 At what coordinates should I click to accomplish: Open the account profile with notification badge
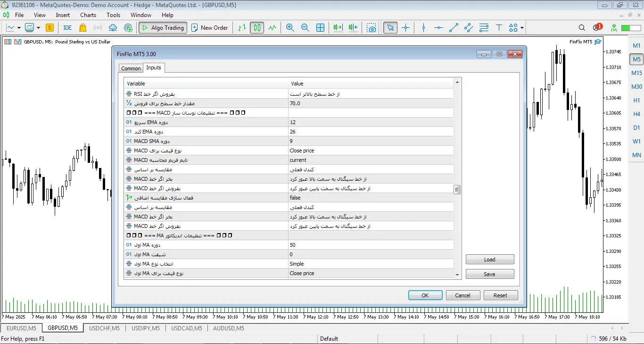pyautogui.click(x=597, y=28)
